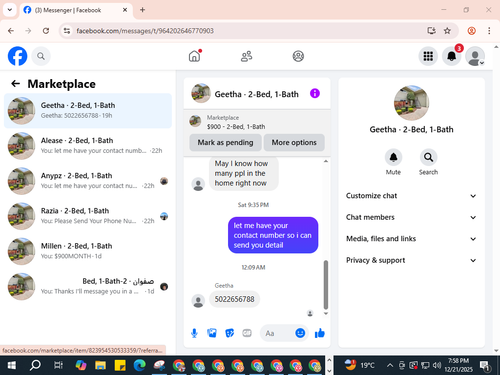Click Mark as pending button
Screen dimensions: 500x375
(x=225, y=143)
